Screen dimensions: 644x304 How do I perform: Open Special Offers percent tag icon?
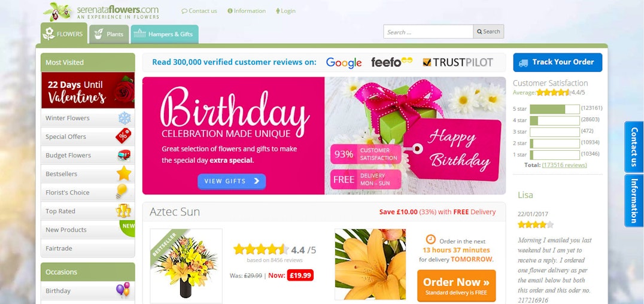(x=123, y=136)
